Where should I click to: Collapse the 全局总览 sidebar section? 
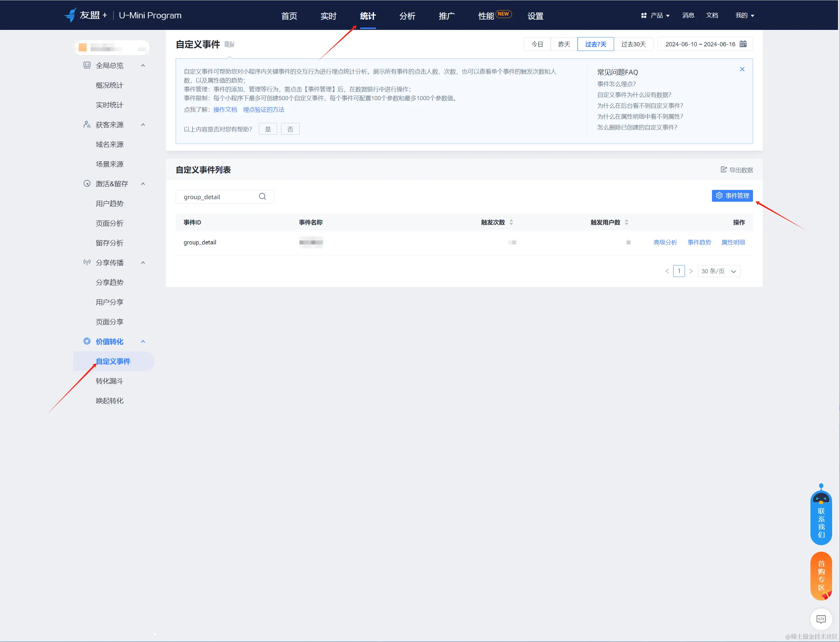(x=143, y=65)
